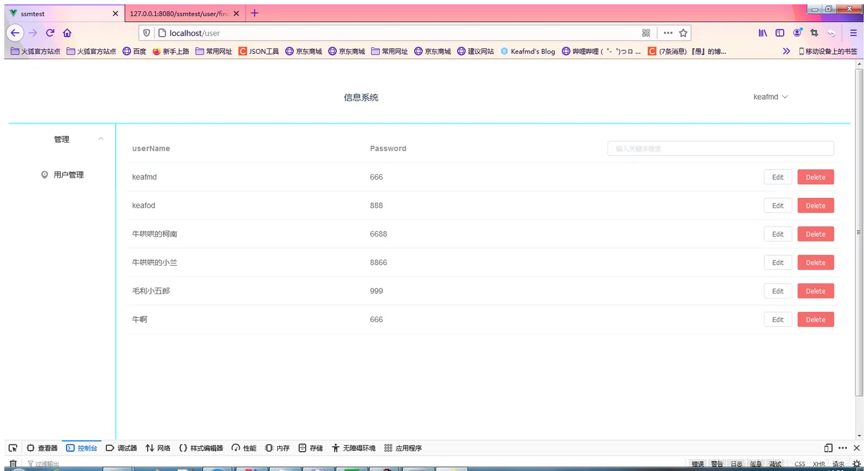This screenshot has width=868, height=471.
Task: Open the 百度 bookmark
Action: tap(134, 52)
